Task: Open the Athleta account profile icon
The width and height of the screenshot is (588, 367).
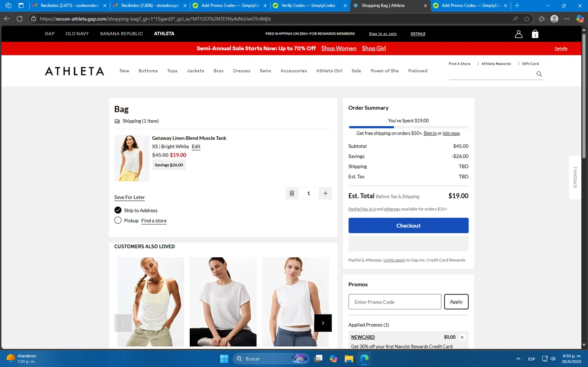Action: coord(518,34)
